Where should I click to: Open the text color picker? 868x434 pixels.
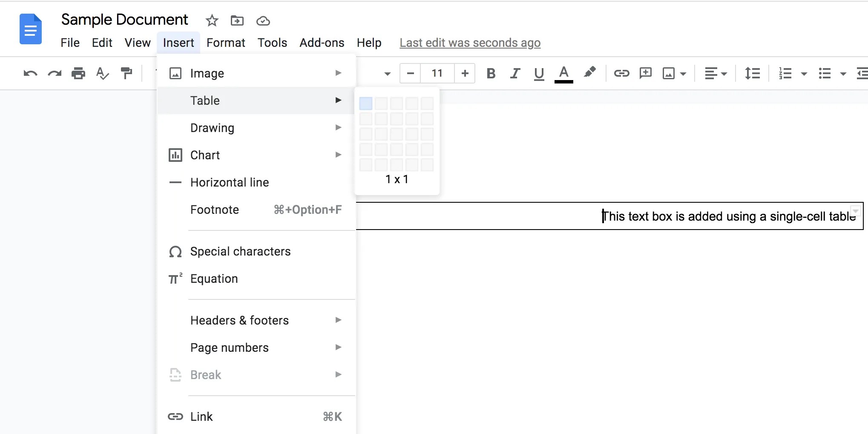tap(563, 73)
